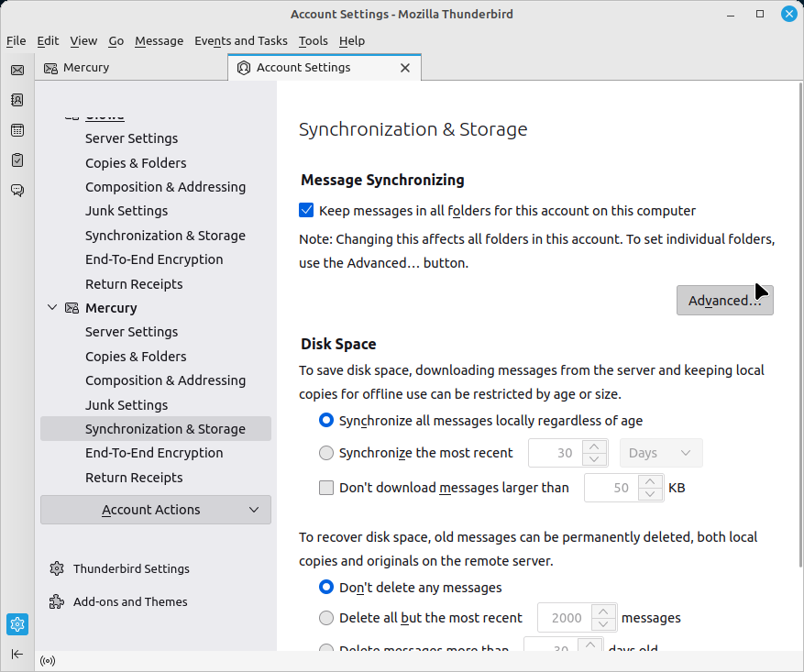Image resolution: width=804 pixels, height=672 pixels.
Task: Open Tasks from spaces toolbar
Action: click(17, 160)
